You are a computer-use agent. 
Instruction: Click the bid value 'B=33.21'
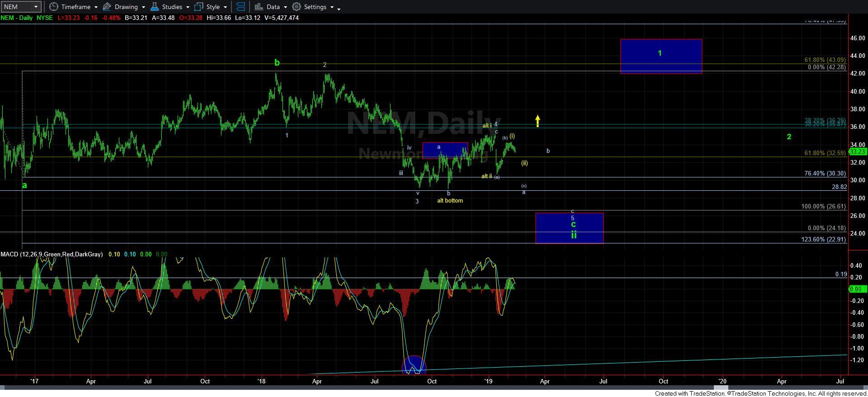pyautogui.click(x=136, y=18)
